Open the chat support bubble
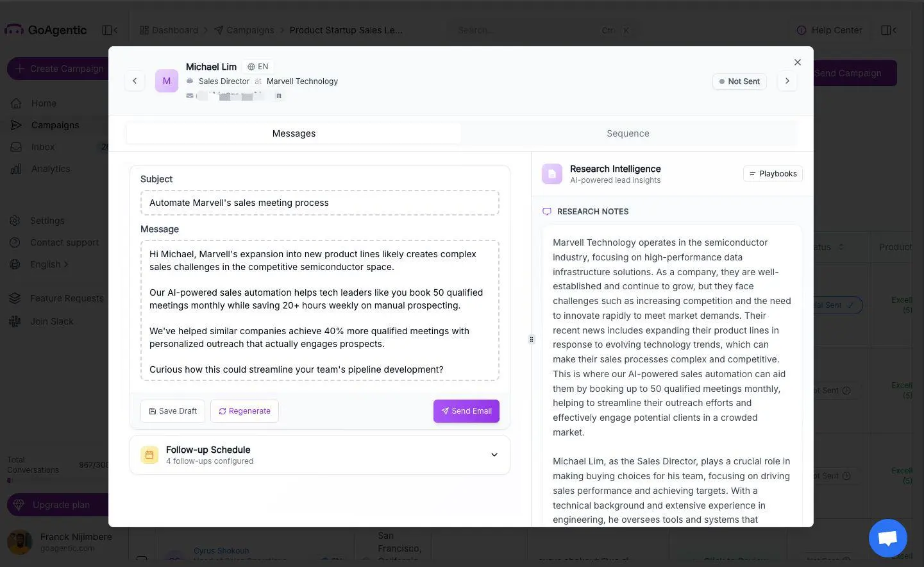This screenshot has width=924, height=567. 888,538
